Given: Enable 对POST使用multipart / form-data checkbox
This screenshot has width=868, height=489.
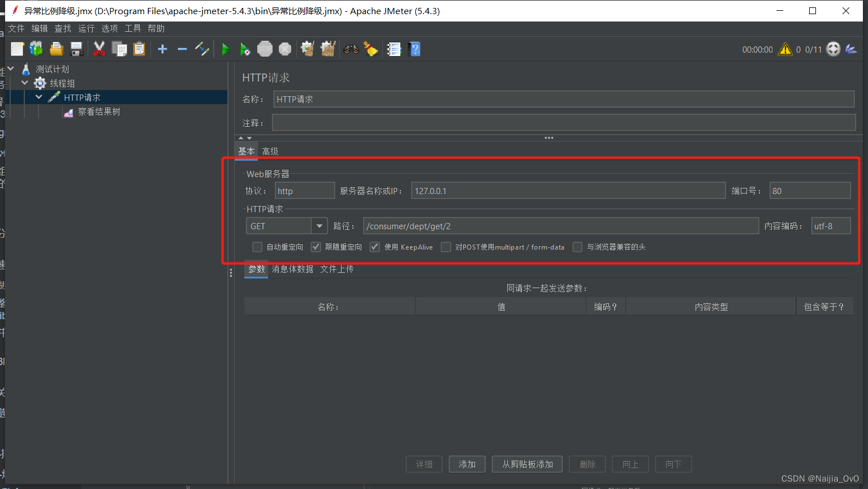Looking at the screenshot, I should click(x=446, y=247).
